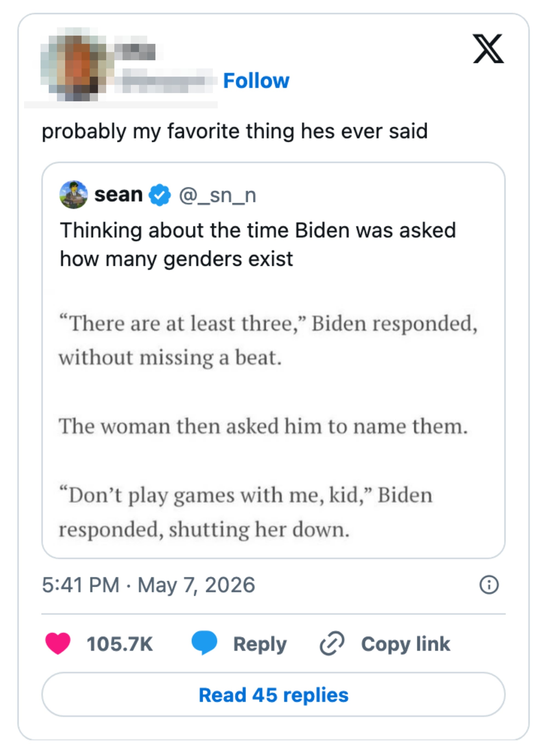
Task: Follow the tweet author
Action: (x=256, y=81)
